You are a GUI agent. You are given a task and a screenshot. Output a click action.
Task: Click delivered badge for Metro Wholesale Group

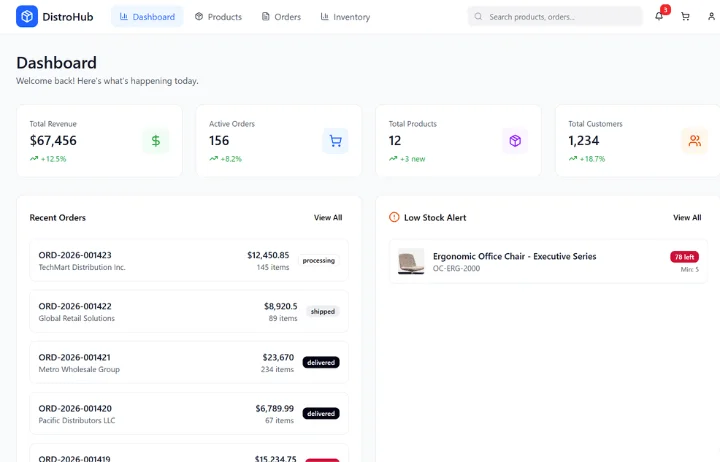coord(321,362)
